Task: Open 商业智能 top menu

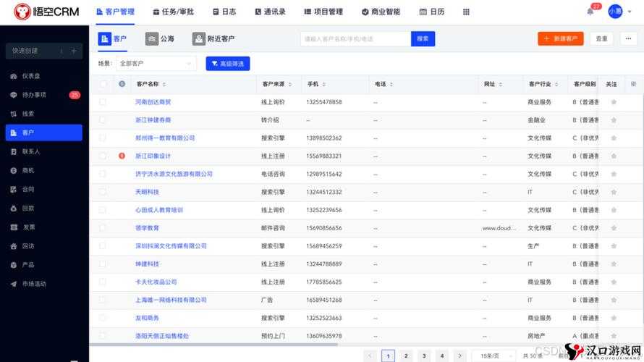Action: pyautogui.click(x=381, y=12)
